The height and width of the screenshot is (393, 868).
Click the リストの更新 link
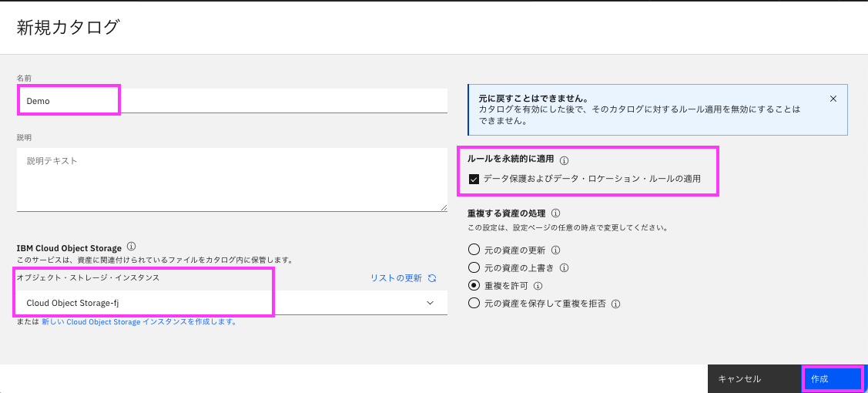click(397, 278)
